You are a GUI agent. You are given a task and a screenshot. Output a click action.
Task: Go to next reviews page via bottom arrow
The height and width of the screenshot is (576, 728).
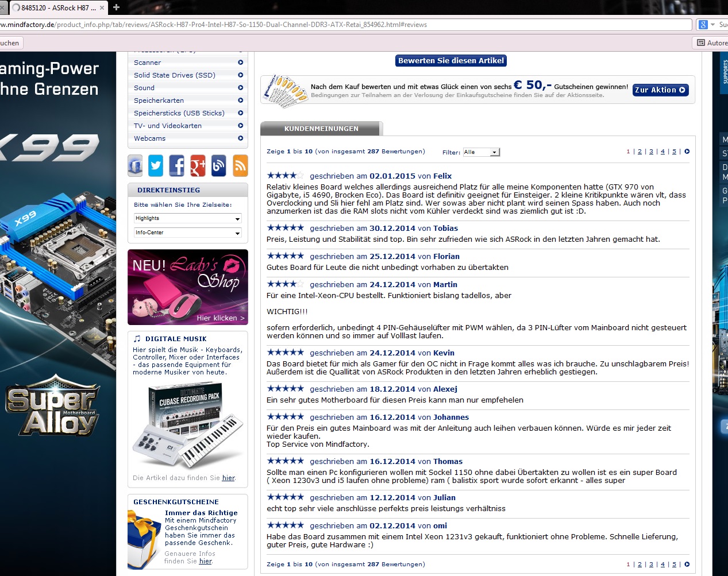[x=687, y=564]
